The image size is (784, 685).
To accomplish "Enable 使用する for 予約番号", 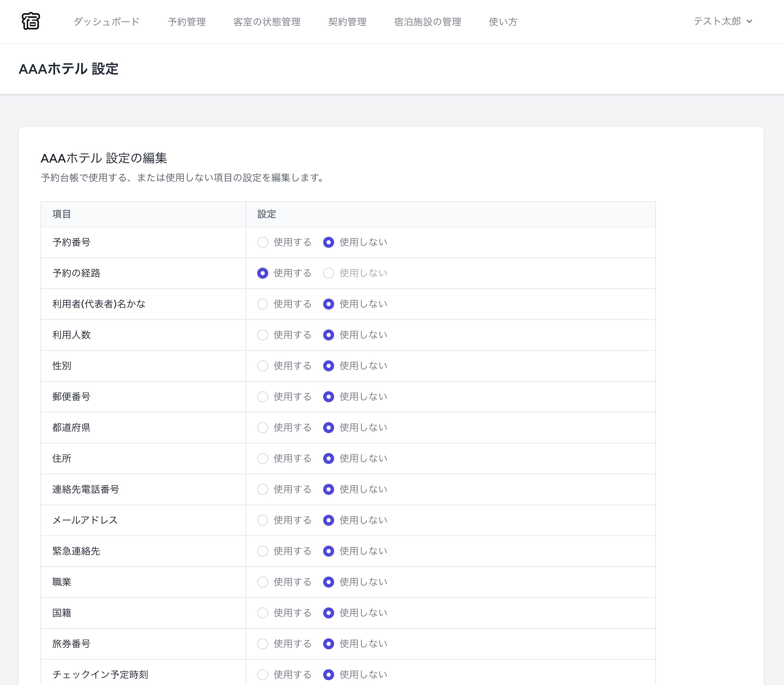I will 263,242.
